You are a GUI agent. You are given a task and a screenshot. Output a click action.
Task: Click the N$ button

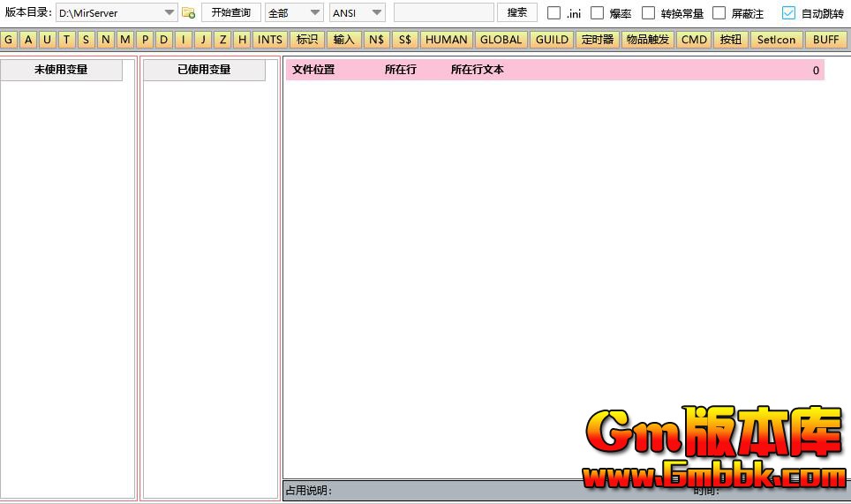click(x=376, y=40)
